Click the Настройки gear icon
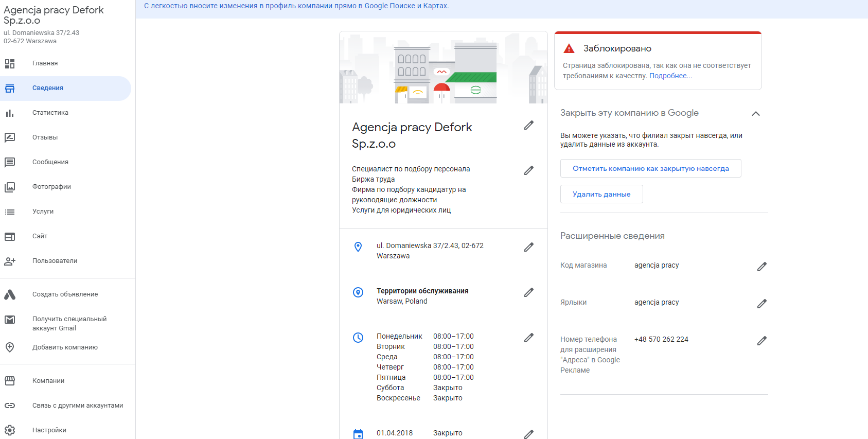868x439 pixels. click(x=10, y=430)
